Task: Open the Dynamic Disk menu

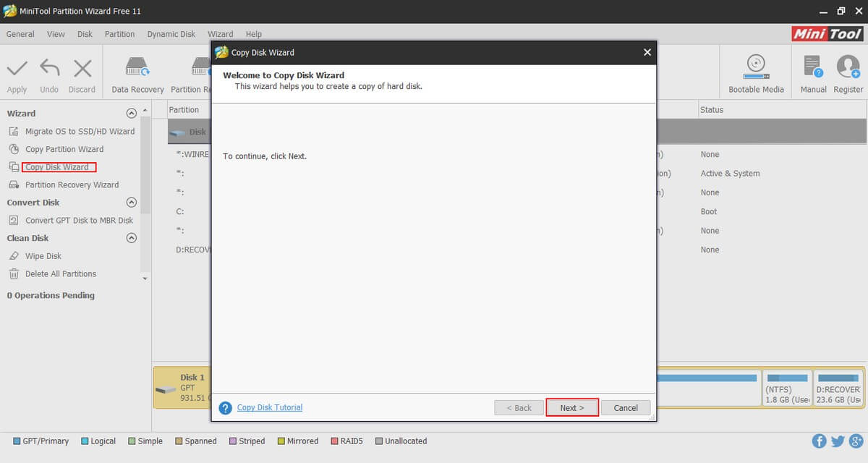Action: 171,34
